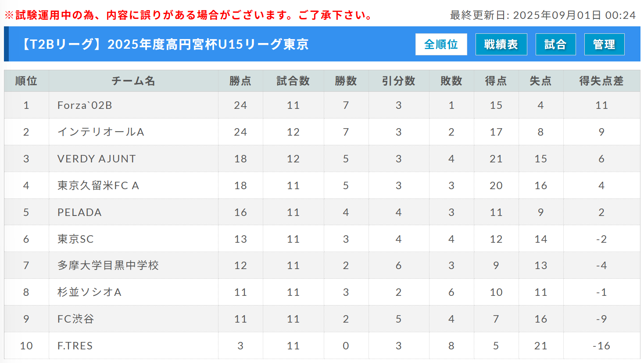Click team name VERDY AJUNT
Screen dimensions: 644x363
tap(97, 159)
